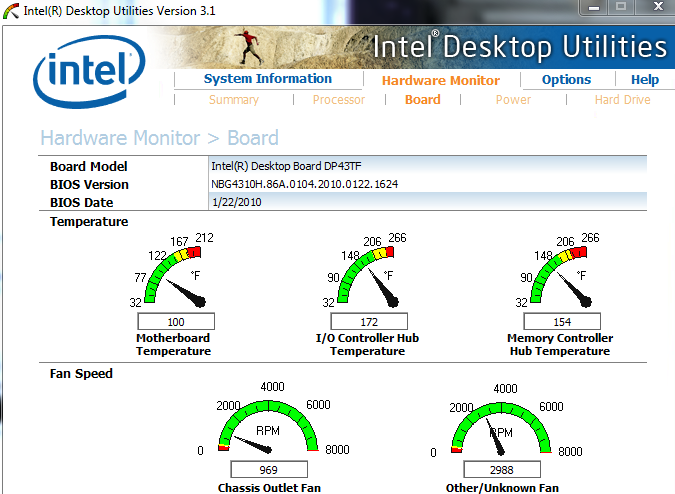Click the Memory Controller Hub Temperature label
This screenshot has width=675, height=494.
click(560, 344)
